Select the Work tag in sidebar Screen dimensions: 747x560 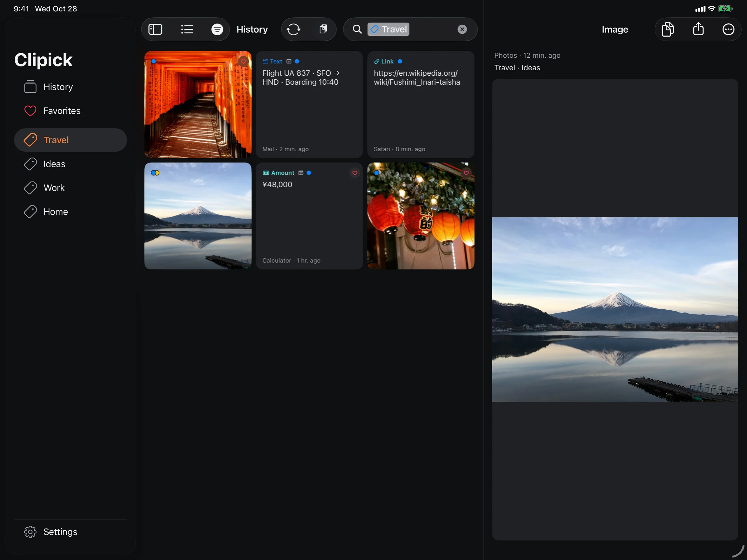click(70, 188)
